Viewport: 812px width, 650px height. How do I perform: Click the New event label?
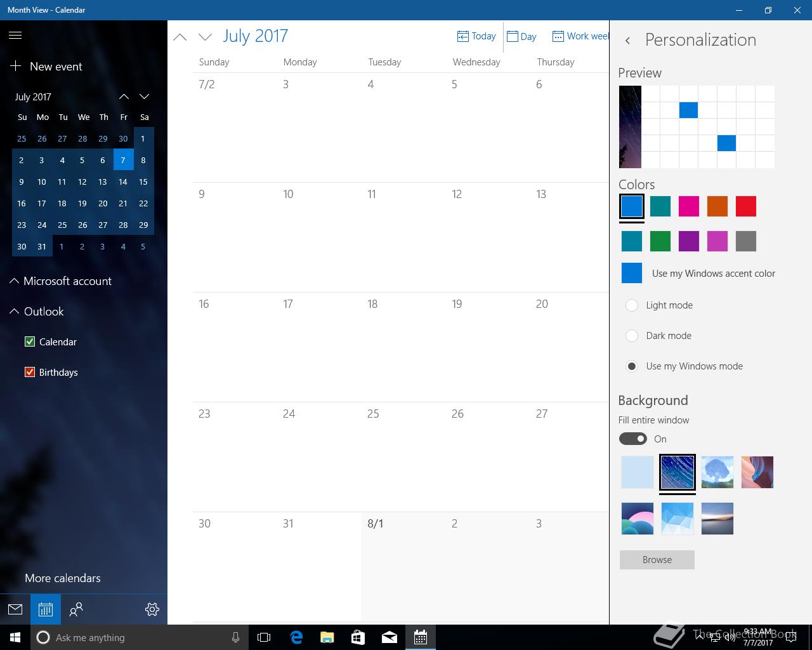coord(56,66)
